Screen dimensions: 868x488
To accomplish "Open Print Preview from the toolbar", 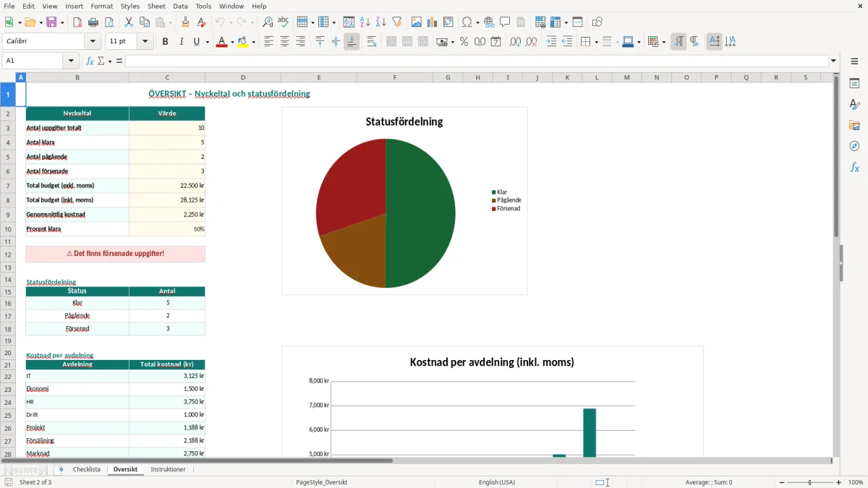I will click(x=109, y=22).
